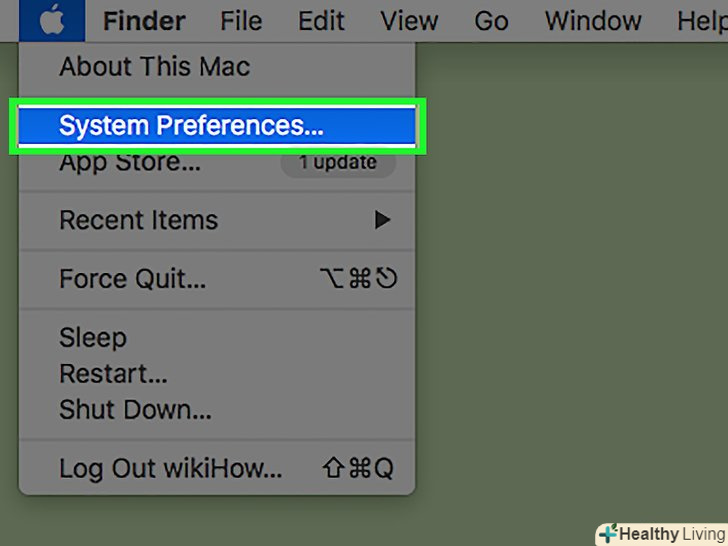Open the View menu
Viewport: 728px width, 546px height.
click(x=409, y=21)
